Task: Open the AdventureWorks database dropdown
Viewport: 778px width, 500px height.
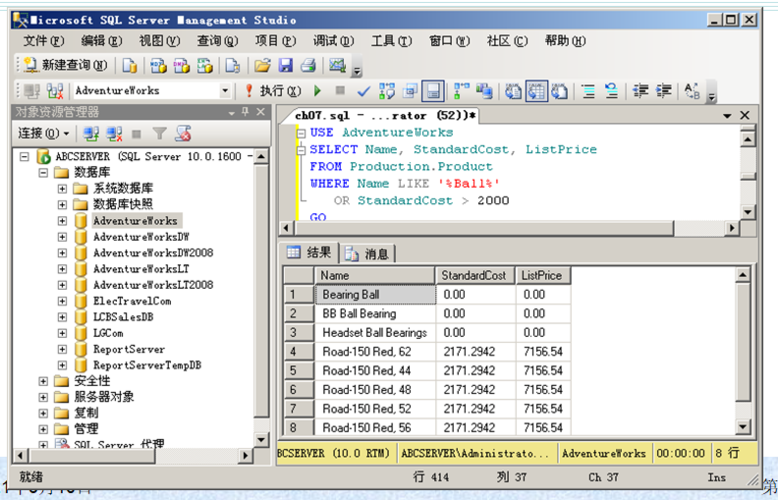Action: point(225,91)
